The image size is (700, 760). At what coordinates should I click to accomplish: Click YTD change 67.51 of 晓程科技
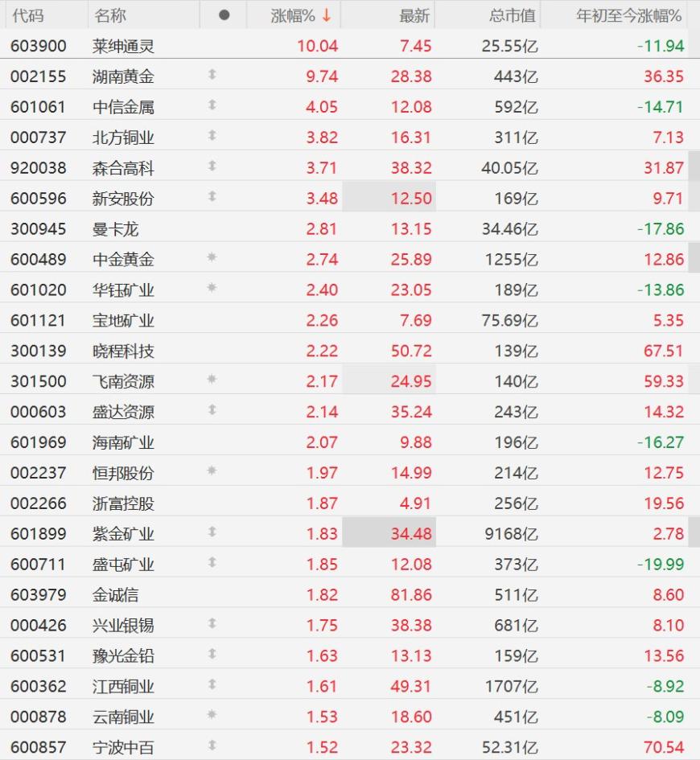click(x=664, y=351)
